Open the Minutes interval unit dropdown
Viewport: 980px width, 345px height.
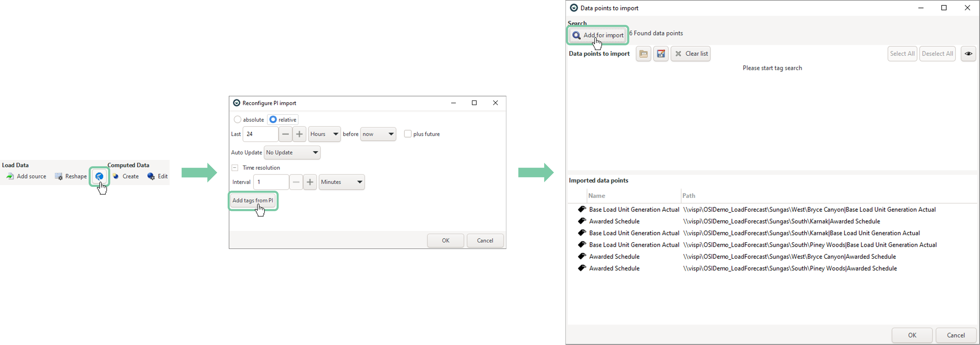[342, 182]
